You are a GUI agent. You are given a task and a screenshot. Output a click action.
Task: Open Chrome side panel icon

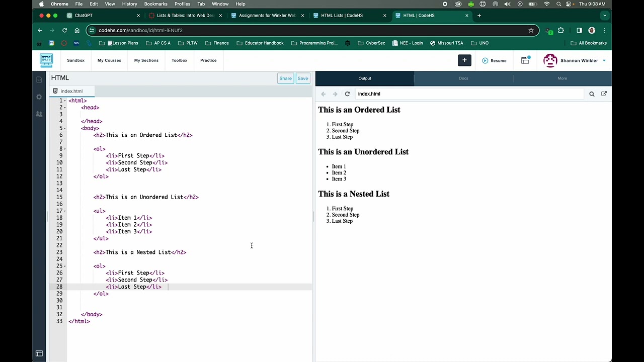pyautogui.click(x=579, y=30)
